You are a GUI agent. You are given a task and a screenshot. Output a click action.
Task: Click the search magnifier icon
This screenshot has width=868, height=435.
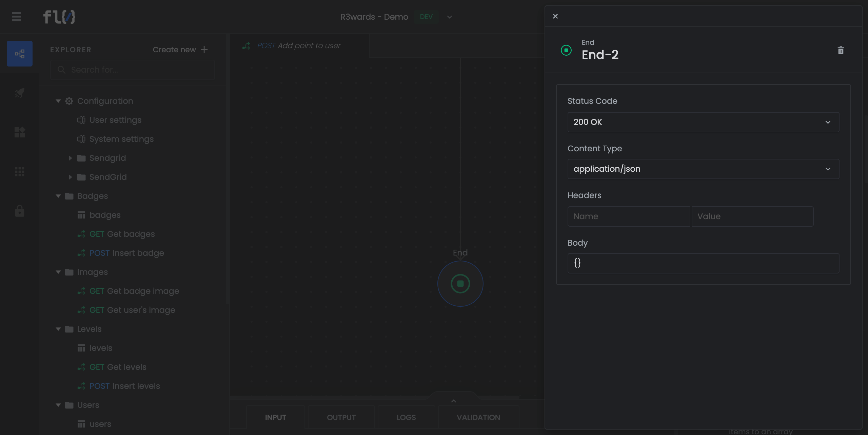(x=61, y=70)
